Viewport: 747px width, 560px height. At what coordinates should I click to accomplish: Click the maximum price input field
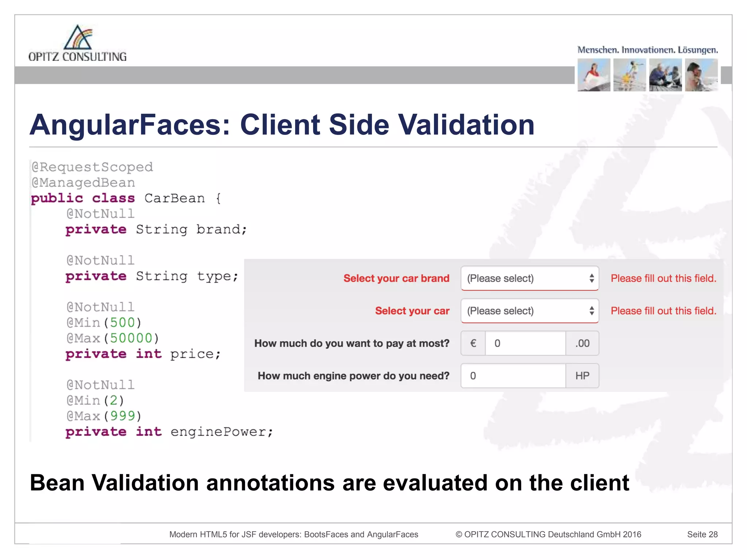point(525,343)
